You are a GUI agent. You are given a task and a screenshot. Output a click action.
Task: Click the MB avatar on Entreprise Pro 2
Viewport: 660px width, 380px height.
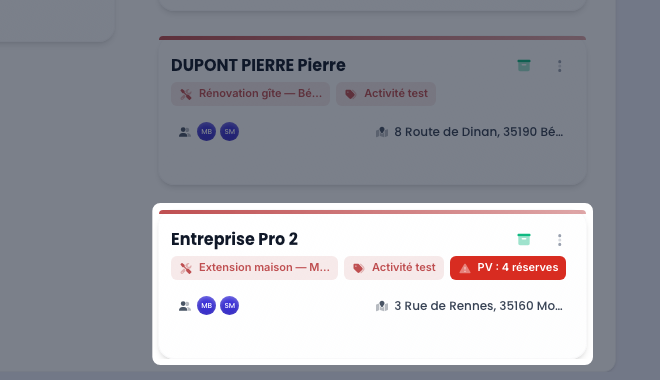pyautogui.click(x=206, y=306)
